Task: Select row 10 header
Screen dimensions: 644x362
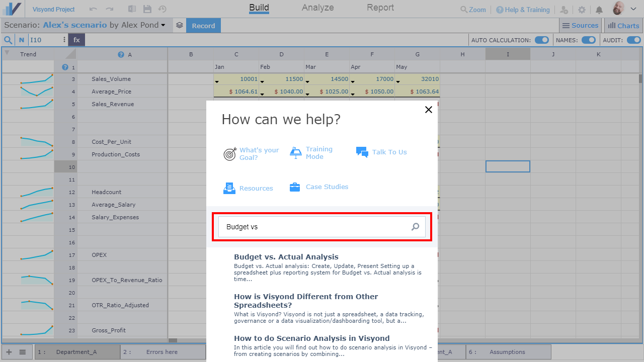Action: pyautogui.click(x=66, y=167)
